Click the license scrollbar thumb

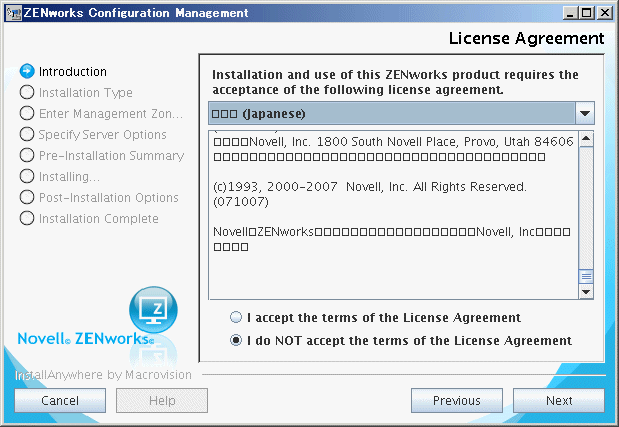click(586, 276)
